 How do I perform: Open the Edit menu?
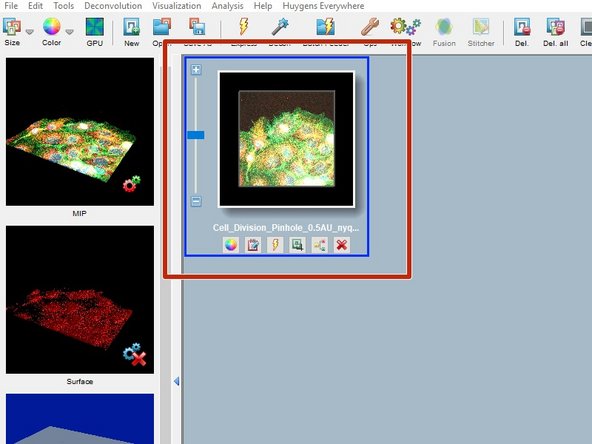tap(35, 6)
